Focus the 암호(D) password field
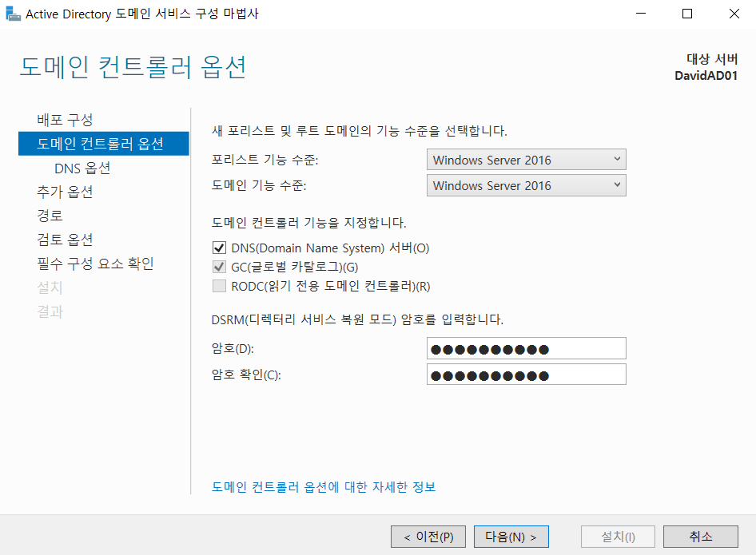 click(527, 348)
